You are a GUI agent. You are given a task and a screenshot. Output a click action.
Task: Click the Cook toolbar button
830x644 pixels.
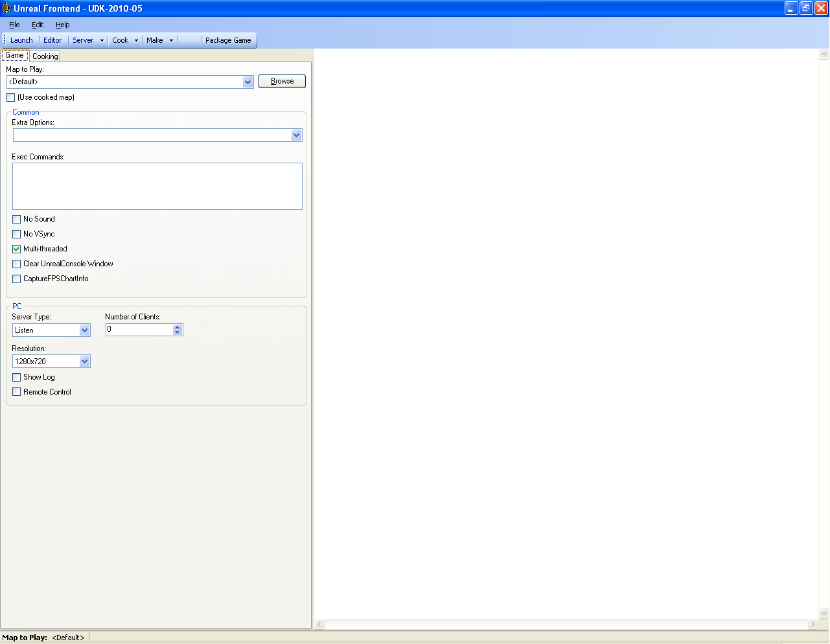121,40
